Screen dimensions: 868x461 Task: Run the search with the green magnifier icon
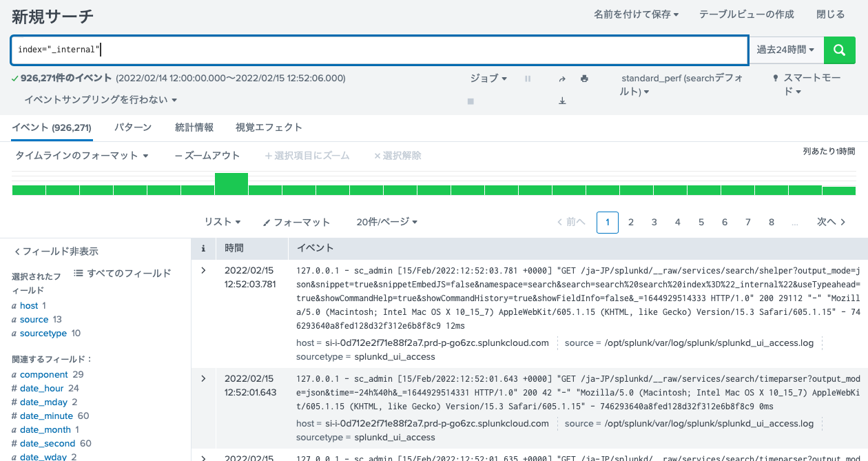point(839,50)
